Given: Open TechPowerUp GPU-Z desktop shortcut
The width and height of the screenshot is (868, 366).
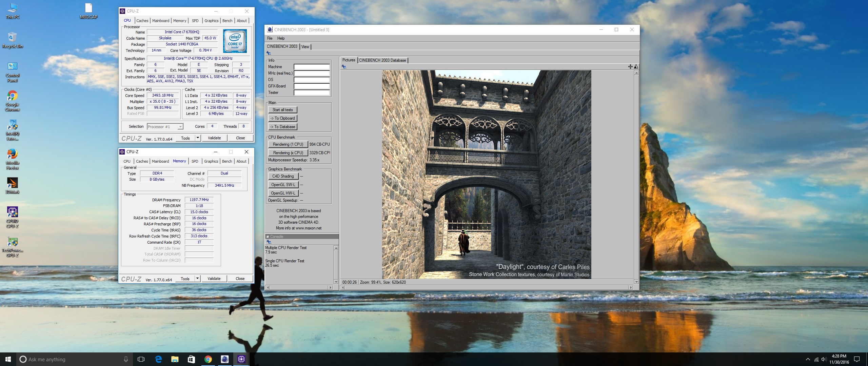Looking at the screenshot, I should pos(13,246).
